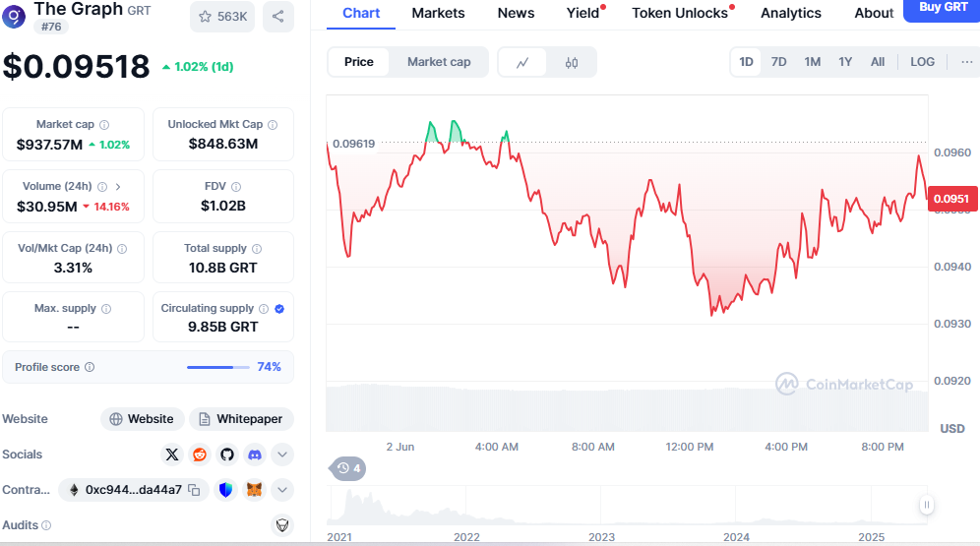Click the Discord social icon
980x546 pixels.
(255, 455)
